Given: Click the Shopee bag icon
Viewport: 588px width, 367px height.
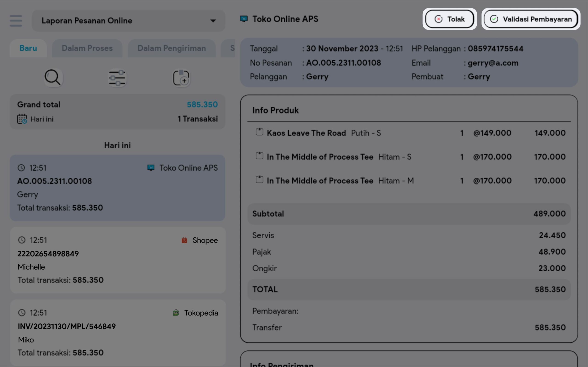Looking at the screenshot, I should (184, 240).
